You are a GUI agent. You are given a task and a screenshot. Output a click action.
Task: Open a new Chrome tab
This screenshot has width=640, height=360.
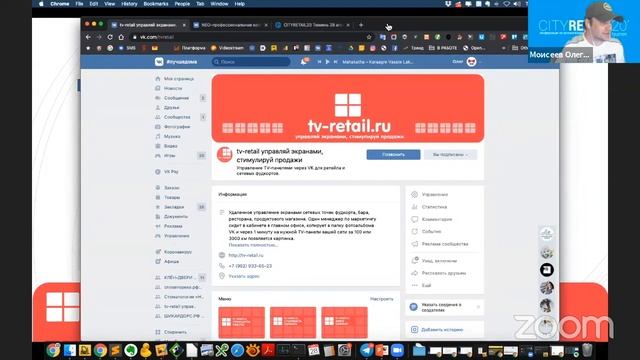click(x=361, y=25)
